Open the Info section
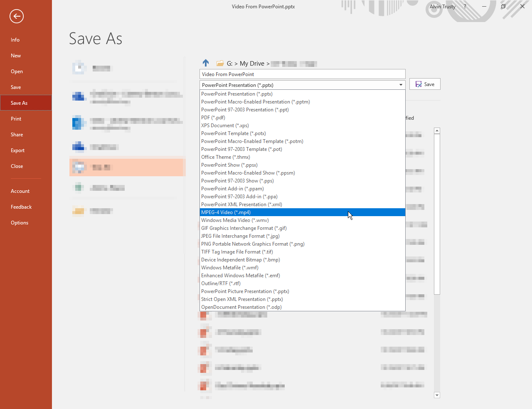Viewport: 532px width, 409px height. (26, 40)
